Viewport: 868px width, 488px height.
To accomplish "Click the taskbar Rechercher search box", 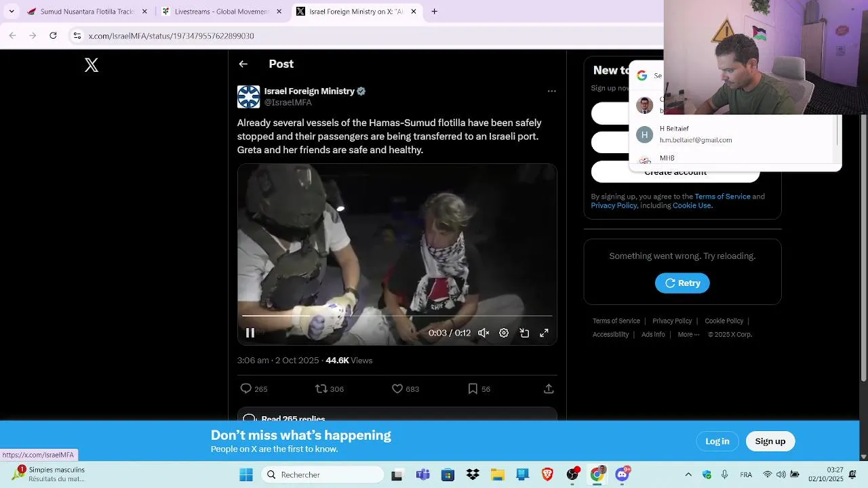I will tap(323, 474).
